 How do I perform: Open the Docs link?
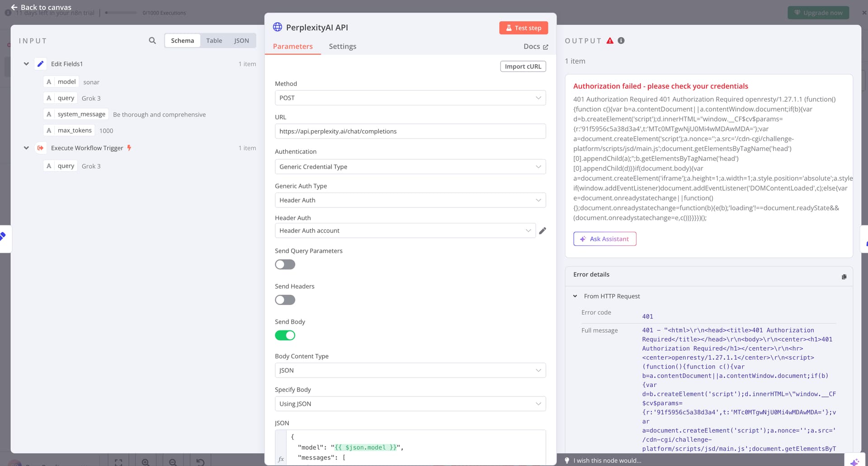pos(536,46)
